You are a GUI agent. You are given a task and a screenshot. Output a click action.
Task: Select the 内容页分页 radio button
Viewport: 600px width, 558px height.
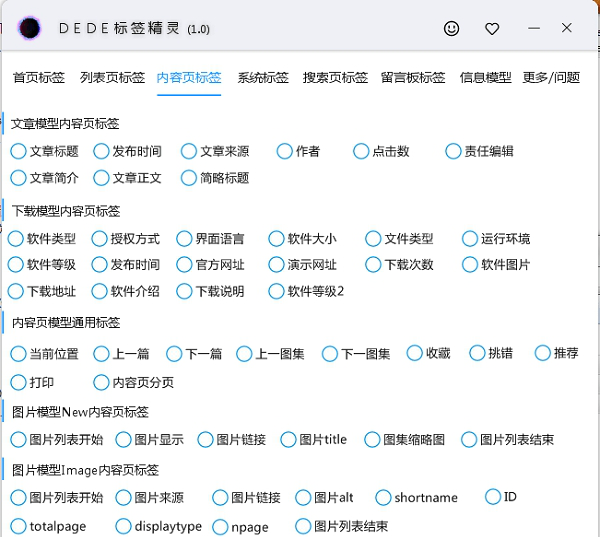coord(101,382)
